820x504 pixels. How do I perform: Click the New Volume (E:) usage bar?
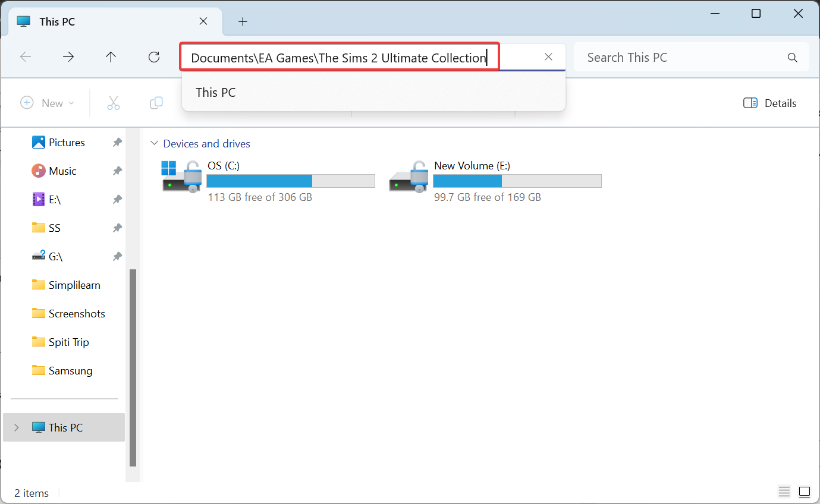[517, 181]
